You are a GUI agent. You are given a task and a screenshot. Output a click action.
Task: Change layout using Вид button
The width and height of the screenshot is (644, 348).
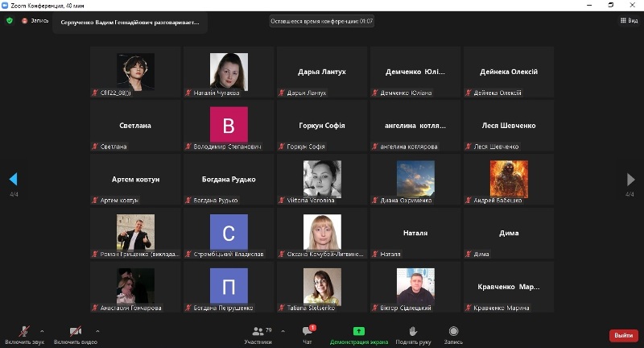pos(629,21)
